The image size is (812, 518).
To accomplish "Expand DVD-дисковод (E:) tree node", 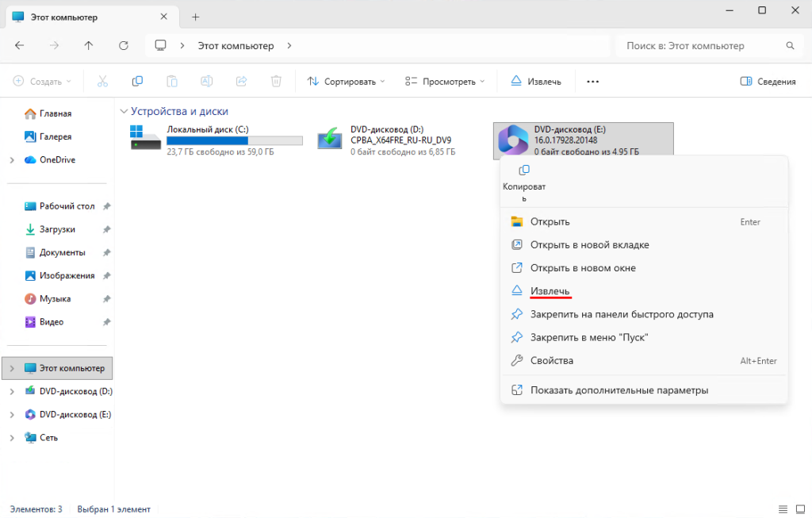I will (12, 415).
